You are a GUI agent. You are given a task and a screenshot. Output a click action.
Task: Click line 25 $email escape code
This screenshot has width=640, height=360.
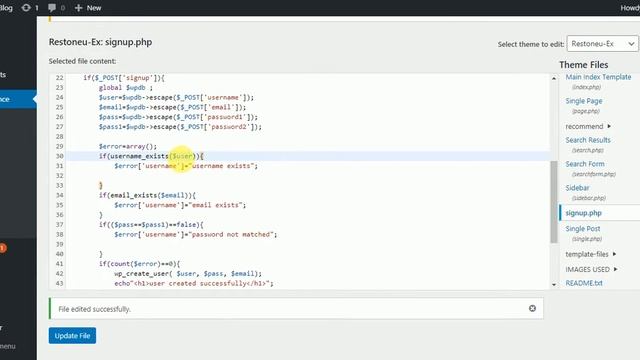(x=172, y=107)
